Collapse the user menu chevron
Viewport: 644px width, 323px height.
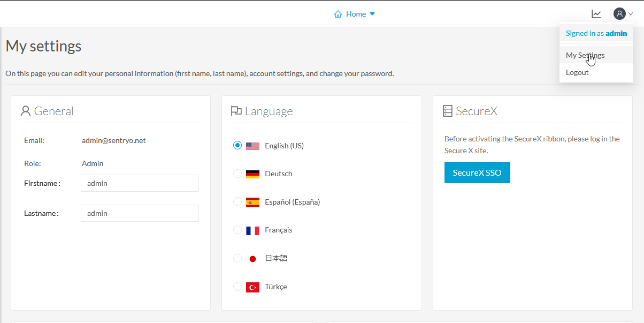click(x=631, y=14)
